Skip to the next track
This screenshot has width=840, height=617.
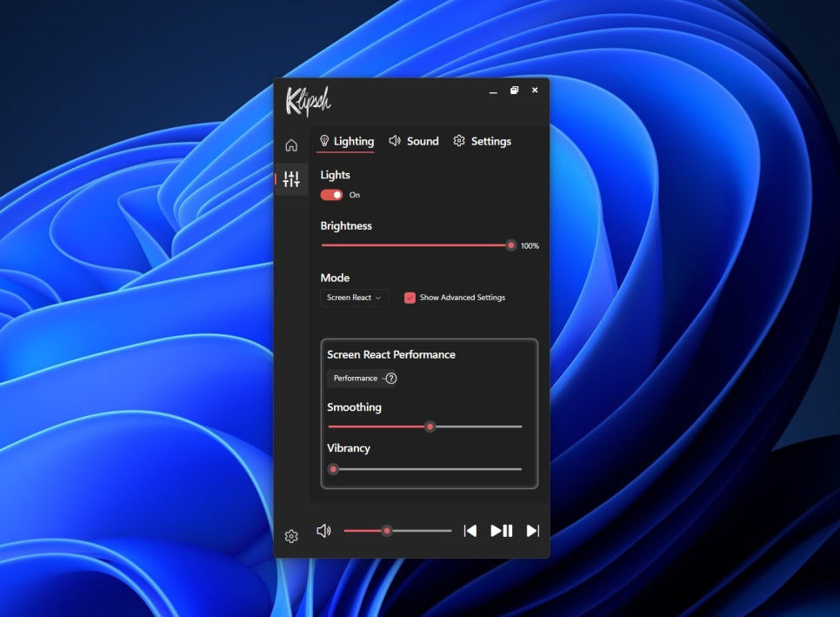(x=533, y=531)
